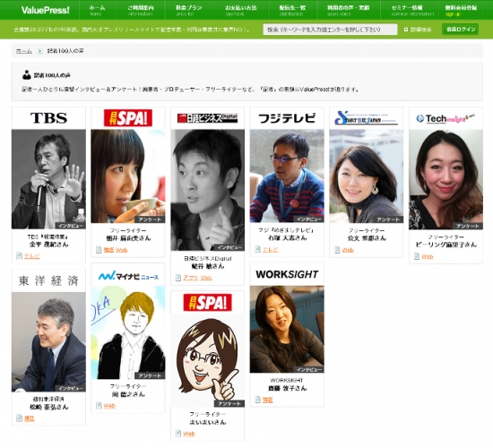The width and height of the screenshot is (493, 448).
Task: Click the TBS logo
Action: 48,118
